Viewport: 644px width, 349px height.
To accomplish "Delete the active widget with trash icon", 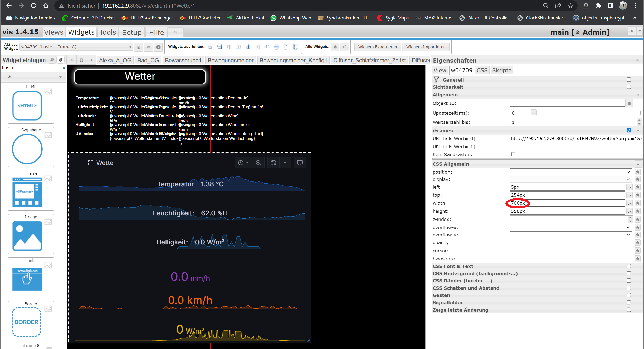I will coord(139,47).
